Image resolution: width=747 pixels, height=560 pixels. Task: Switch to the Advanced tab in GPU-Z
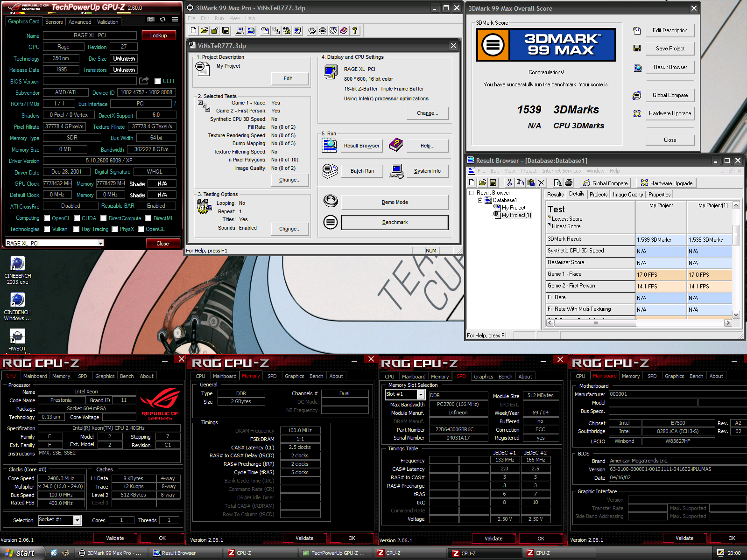(80, 22)
